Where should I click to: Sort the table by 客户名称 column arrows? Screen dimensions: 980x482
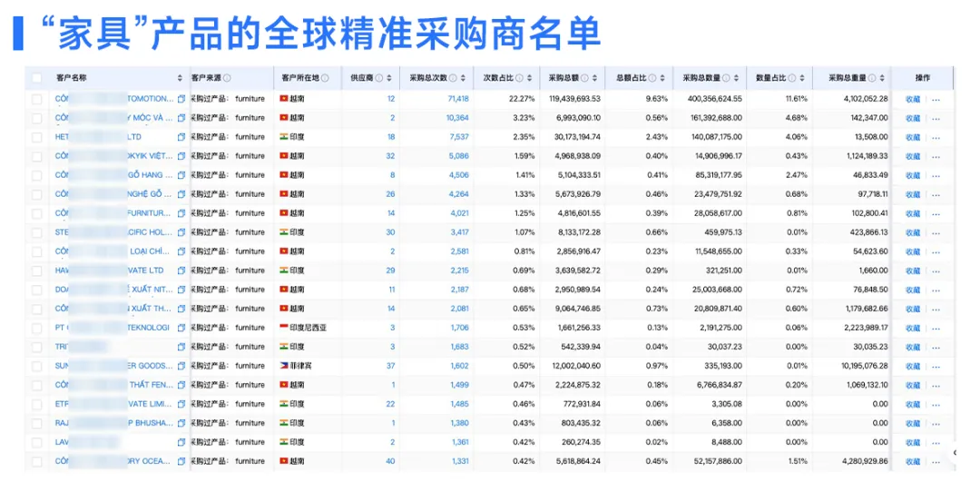tap(180, 78)
